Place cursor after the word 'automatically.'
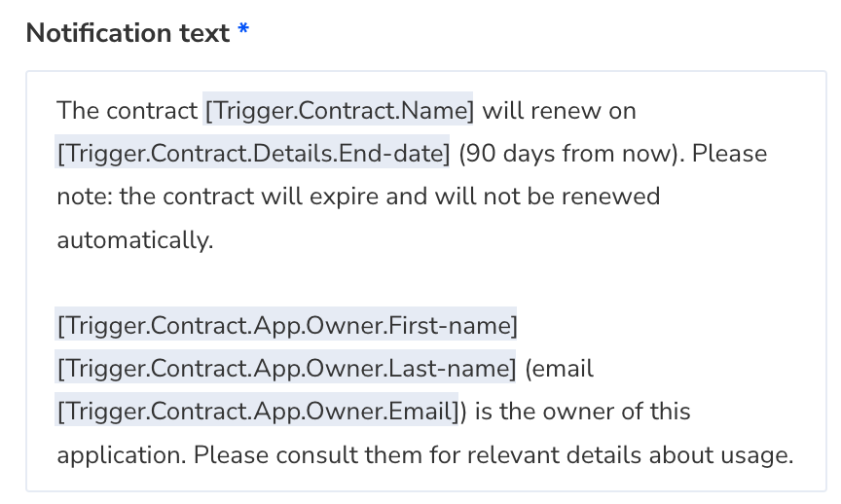The height and width of the screenshot is (504, 841). tap(214, 239)
